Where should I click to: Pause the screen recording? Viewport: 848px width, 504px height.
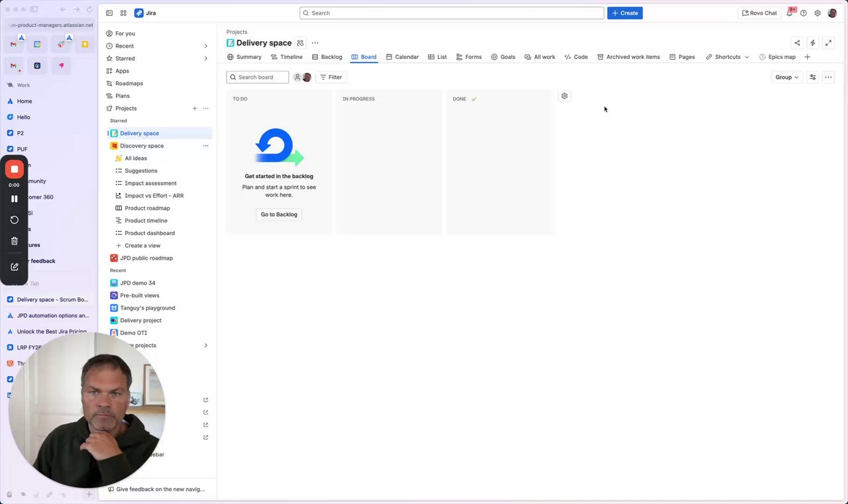click(14, 199)
